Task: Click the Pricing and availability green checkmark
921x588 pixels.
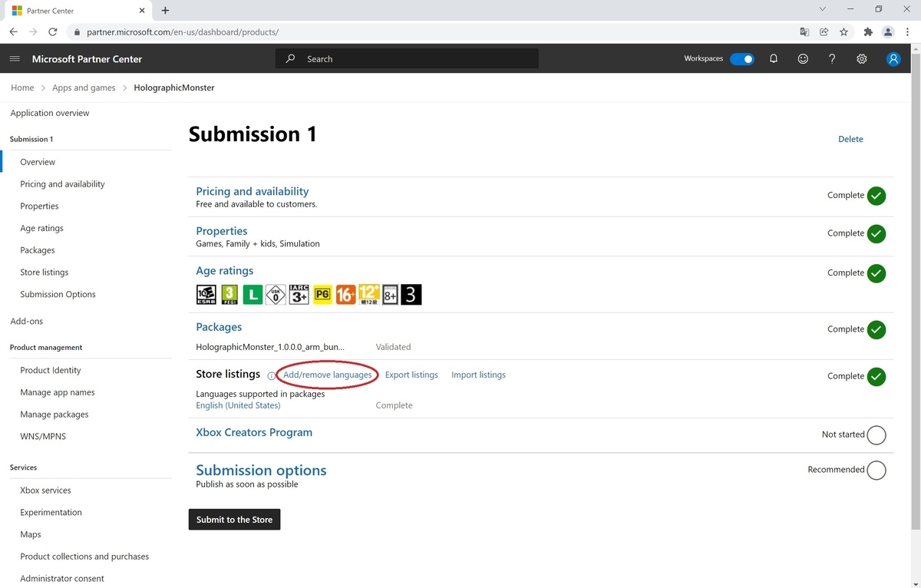Action: pos(876,196)
